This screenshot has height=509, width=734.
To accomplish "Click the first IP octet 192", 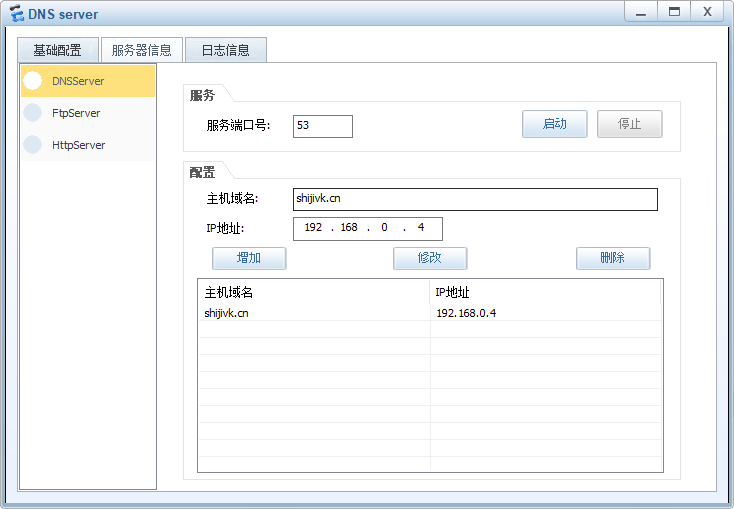I will 313,228.
